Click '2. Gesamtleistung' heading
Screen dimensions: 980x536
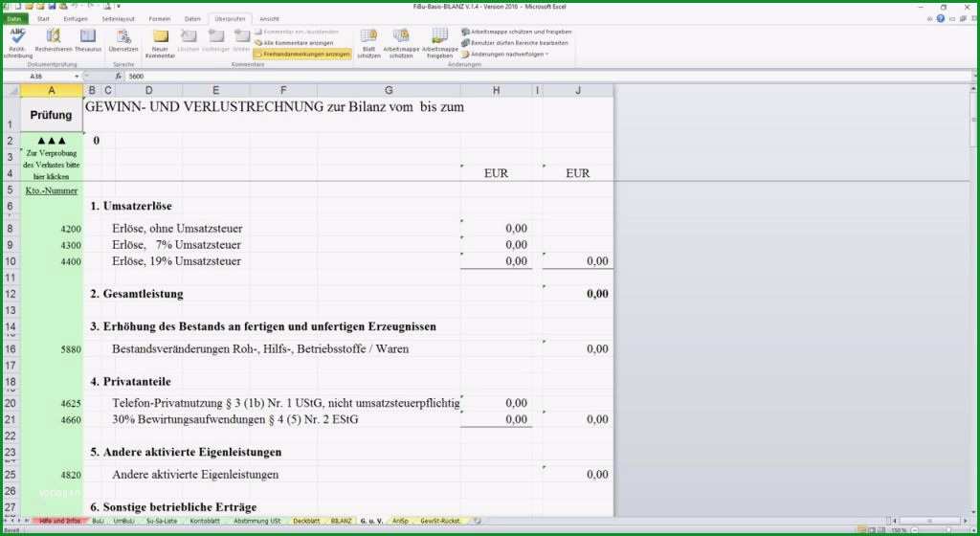pos(136,294)
